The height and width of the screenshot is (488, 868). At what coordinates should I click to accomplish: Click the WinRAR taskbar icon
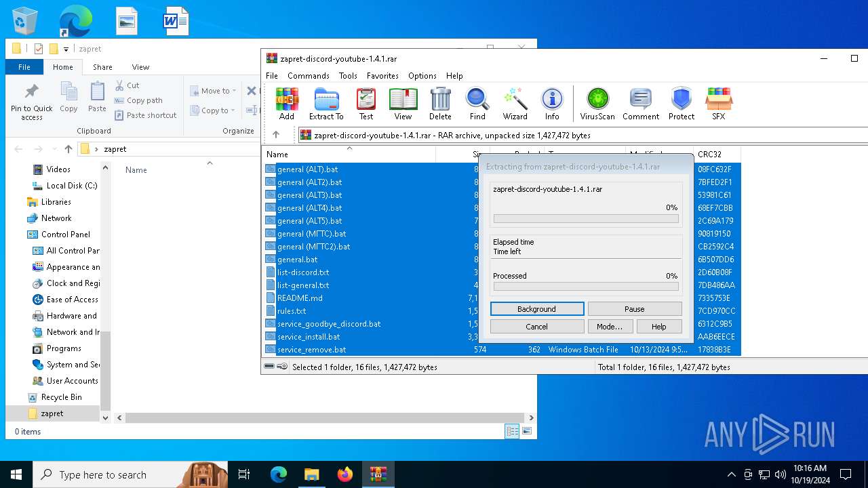point(378,474)
